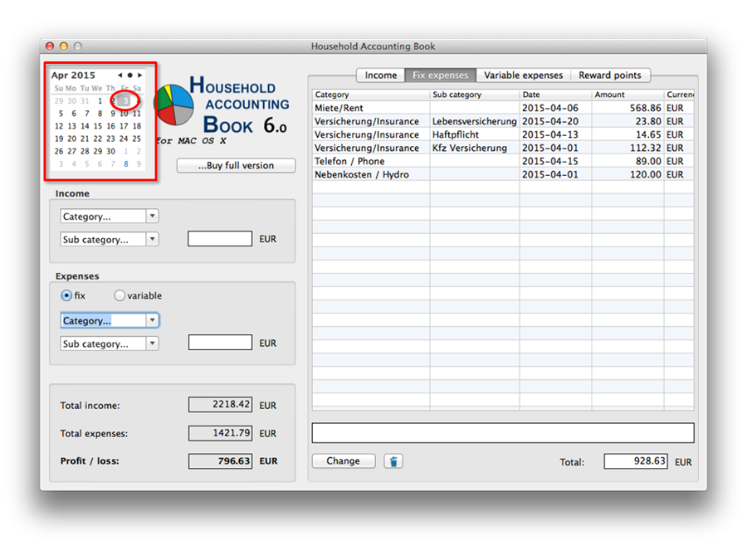This screenshot has width=747, height=560.
Task: Open the Expenses Sub category dropdown
Action: [x=109, y=343]
